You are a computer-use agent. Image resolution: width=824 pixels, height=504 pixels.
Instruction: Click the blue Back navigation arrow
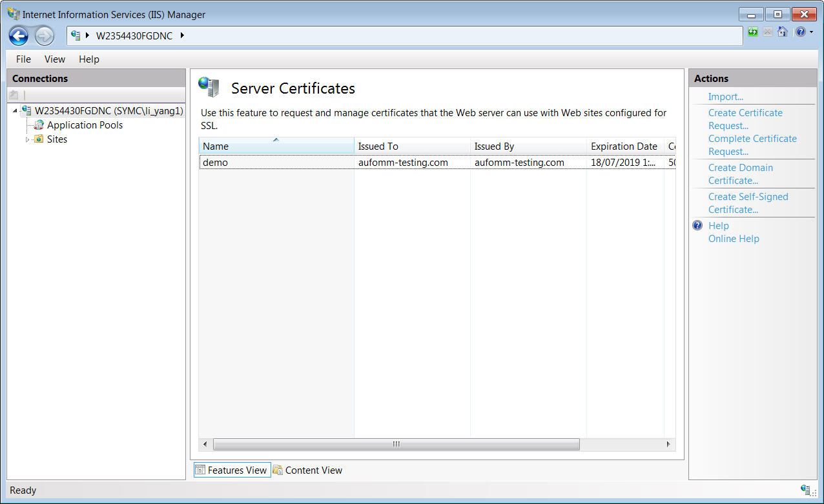(19, 36)
